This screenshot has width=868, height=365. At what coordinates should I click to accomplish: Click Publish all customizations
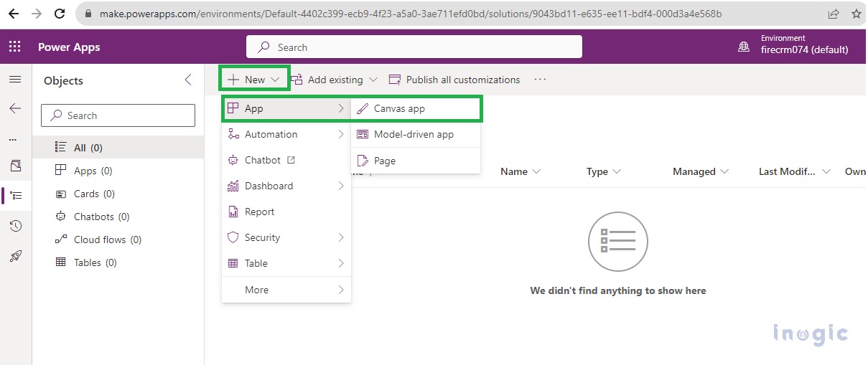pyautogui.click(x=454, y=80)
